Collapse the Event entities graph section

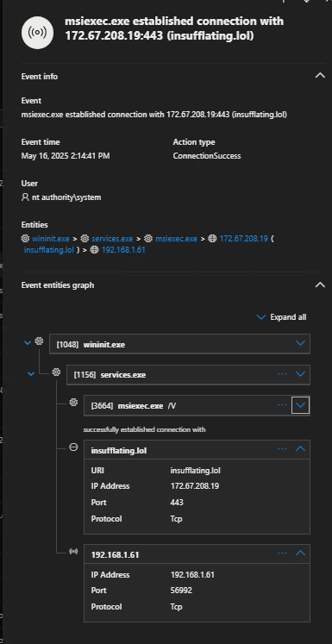click(320, 284)
